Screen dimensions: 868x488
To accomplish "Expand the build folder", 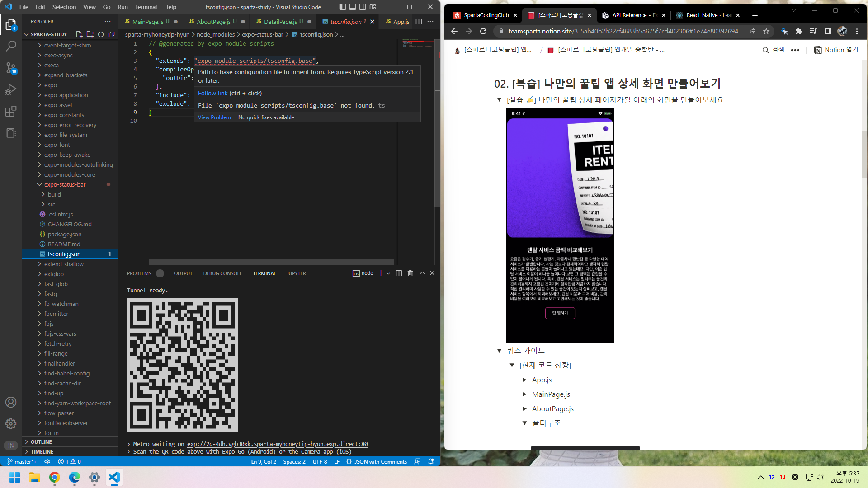I will click(54, 194).
